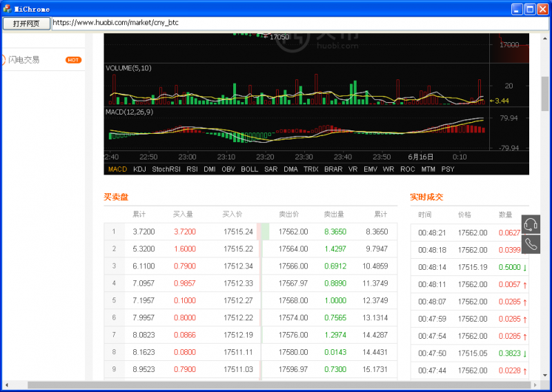Click buy price 17515.24 in row 1

click(x=238, y=232)
